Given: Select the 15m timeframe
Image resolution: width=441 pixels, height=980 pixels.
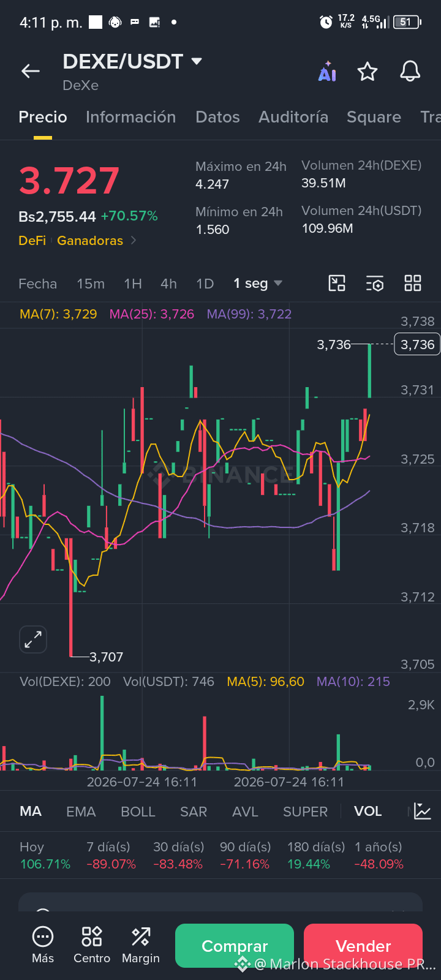Looking at the screenshot, I should (91, 284).
